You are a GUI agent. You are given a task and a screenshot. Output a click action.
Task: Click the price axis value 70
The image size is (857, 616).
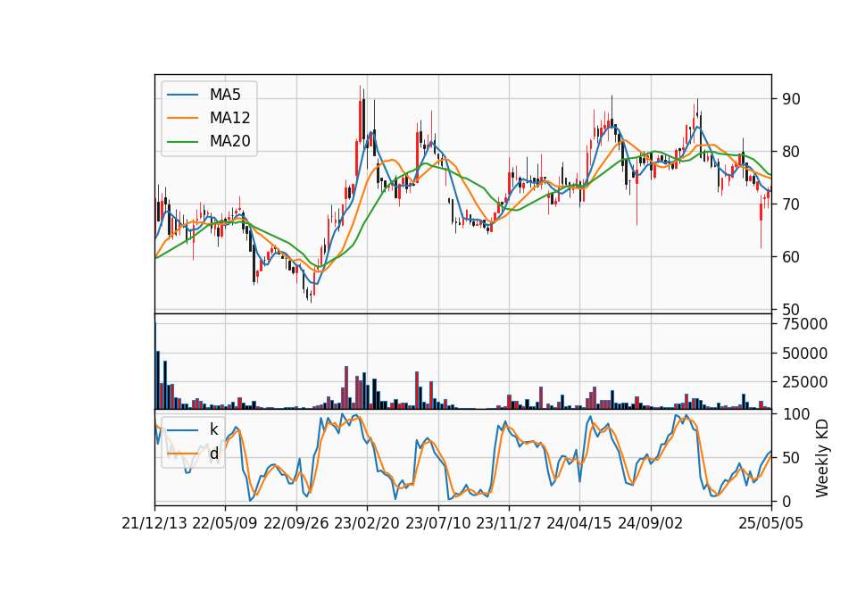pyautogui.click(x=791, y=204)
